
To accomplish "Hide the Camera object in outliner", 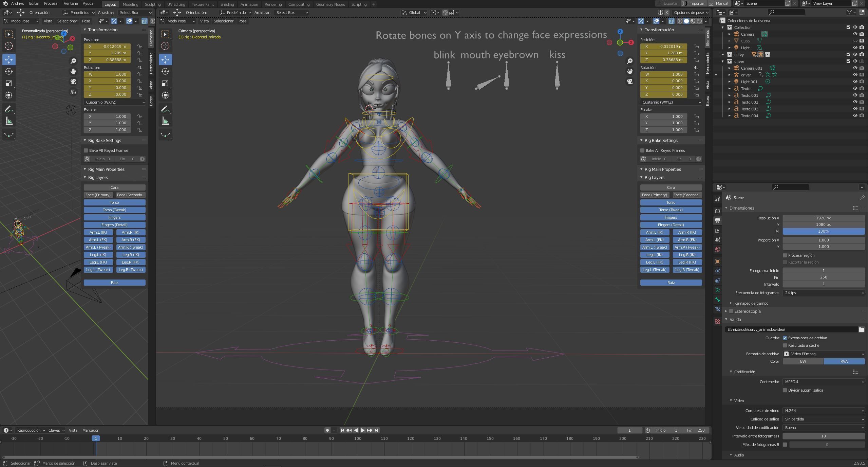I will (x=855, y=34).
